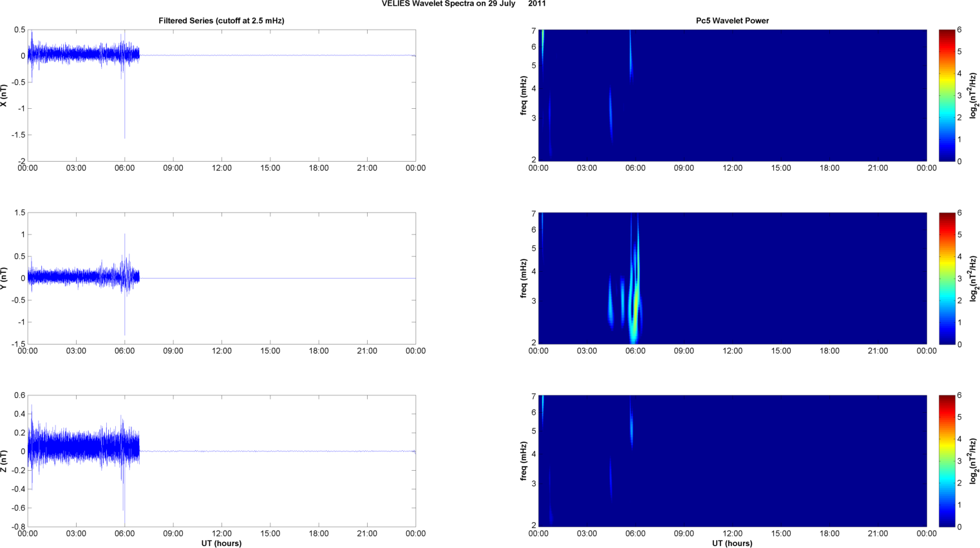Click the '-2' tick on the X (nT) axis
The height and width of the screenshot is (548, 980).
tap(21, 161)
